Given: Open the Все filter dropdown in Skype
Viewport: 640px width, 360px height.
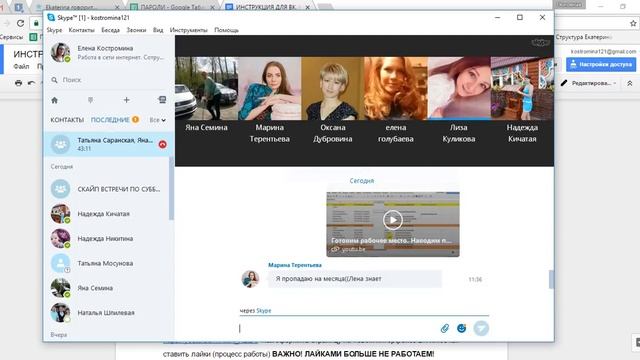Looking at the screenshot, I should 158,120.
